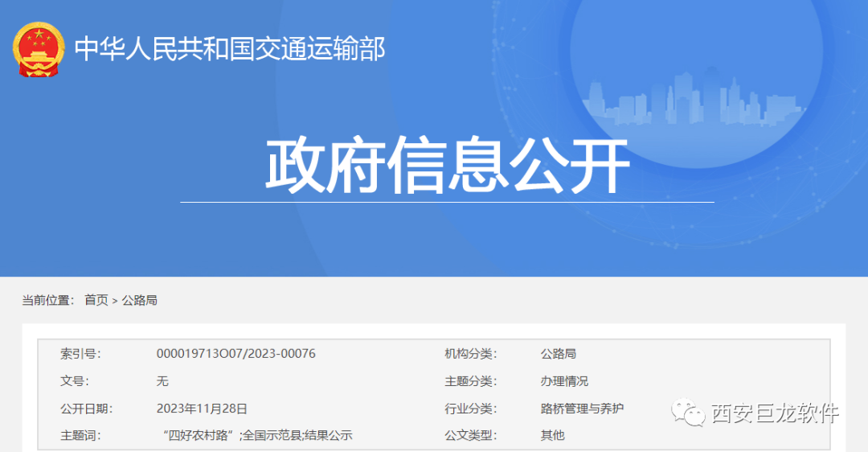This screenshot has height=452, width=868.
Task: Click 公文类型 value 其他
Action: tap(552, 435)
